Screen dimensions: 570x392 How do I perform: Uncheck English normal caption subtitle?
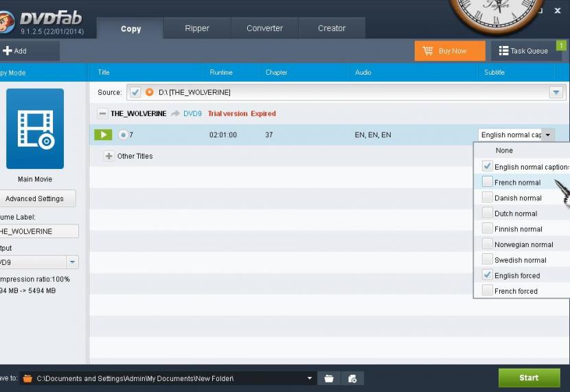(487, 166)
